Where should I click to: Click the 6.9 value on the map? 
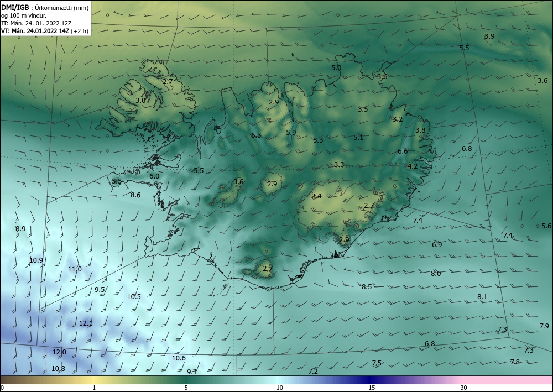[437, 244]
